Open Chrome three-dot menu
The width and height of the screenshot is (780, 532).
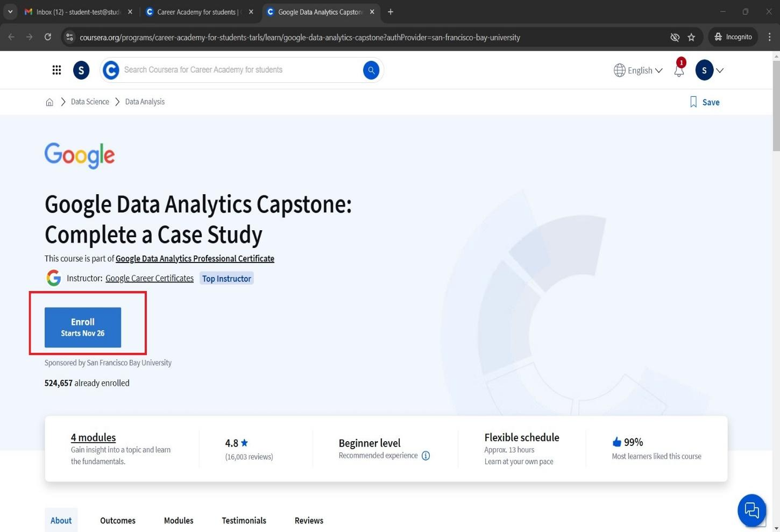[x=770, y=37]
